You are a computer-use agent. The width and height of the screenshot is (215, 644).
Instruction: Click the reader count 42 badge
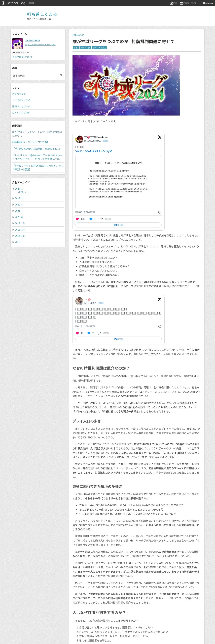pos(28,52)
